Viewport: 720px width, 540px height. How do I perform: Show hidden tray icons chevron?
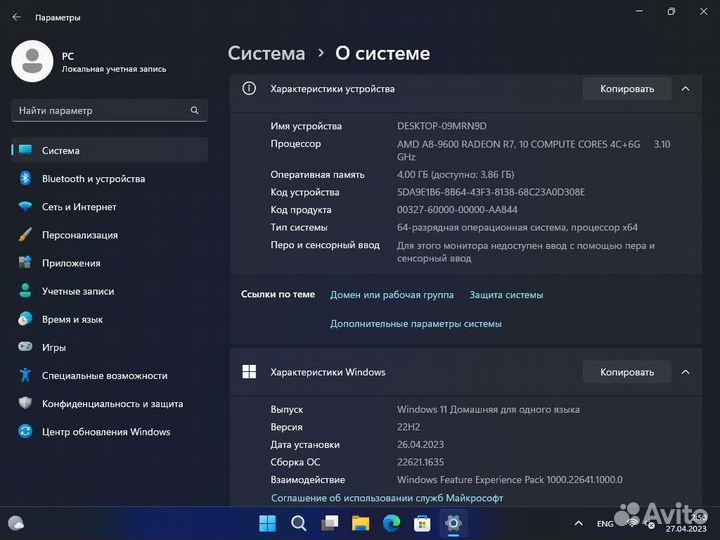click(x=579, y=523)
